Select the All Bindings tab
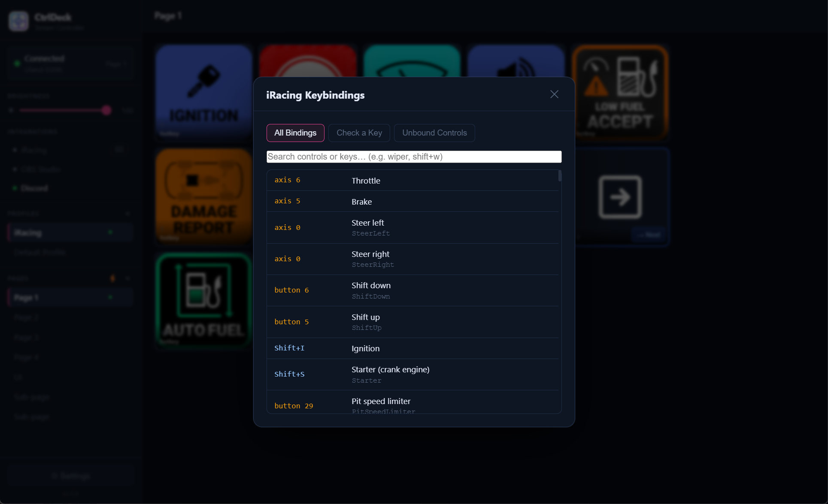Image resolution: width=828 pixels, height=504 pixels. pos(295,133)
